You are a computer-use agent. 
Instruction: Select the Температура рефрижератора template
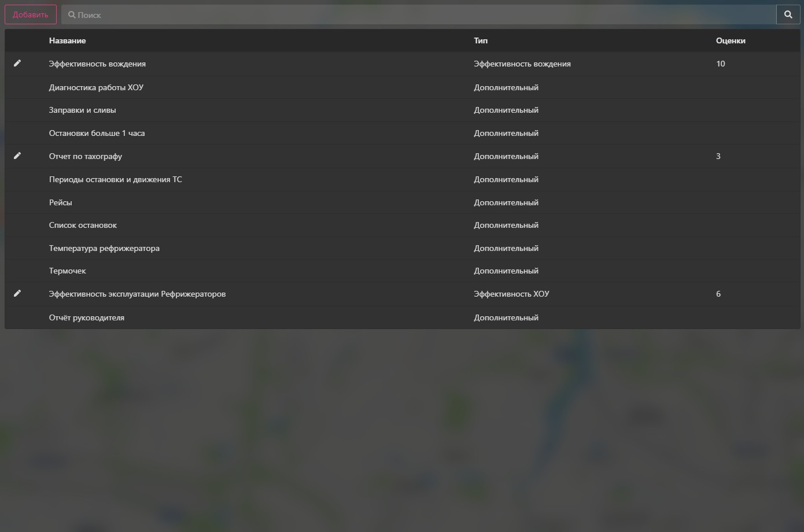pos(104,247)
